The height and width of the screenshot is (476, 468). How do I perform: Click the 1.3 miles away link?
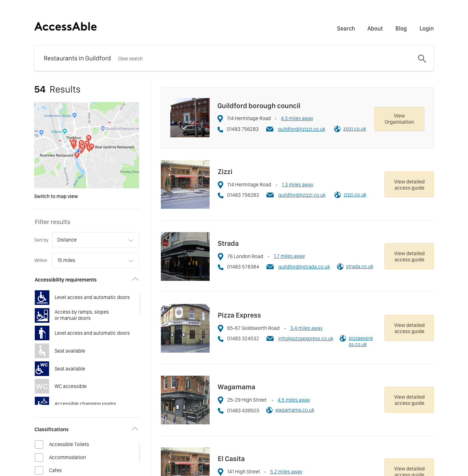(x=297, y=185)
